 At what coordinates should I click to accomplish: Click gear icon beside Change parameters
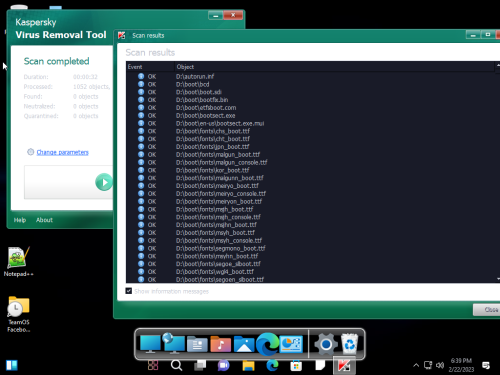pyautogui.click(x=30, y=152)
